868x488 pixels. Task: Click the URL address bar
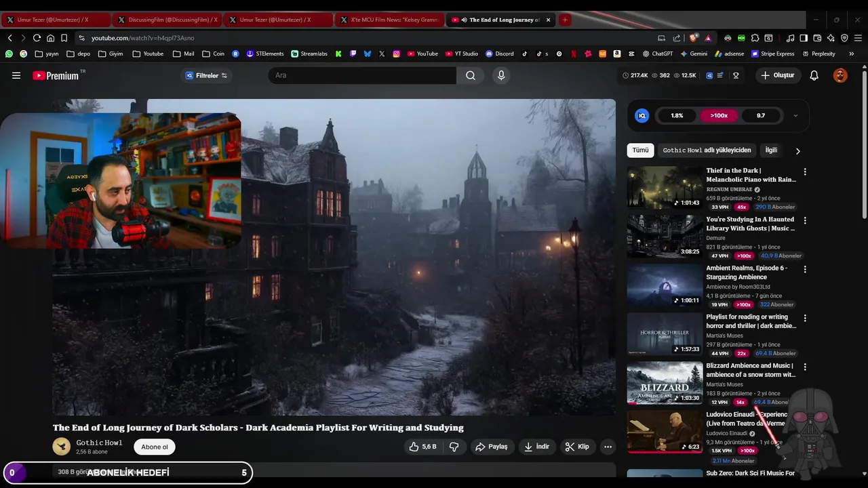pos(366,38)
